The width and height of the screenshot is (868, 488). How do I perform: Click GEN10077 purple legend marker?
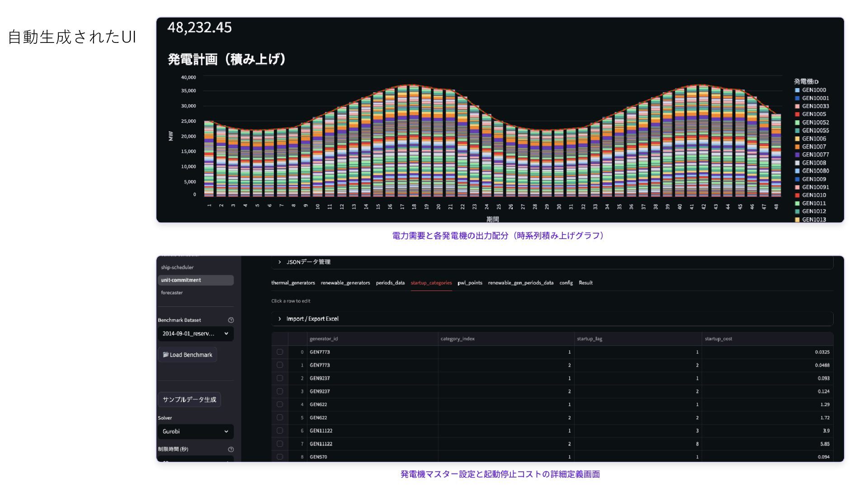click(797, 155)
